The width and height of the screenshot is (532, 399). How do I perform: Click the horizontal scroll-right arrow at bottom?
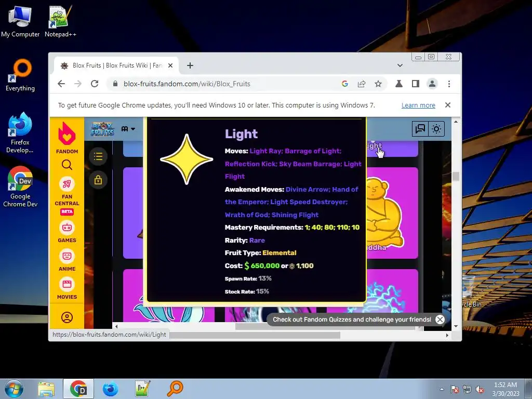(x=447, y=335)
